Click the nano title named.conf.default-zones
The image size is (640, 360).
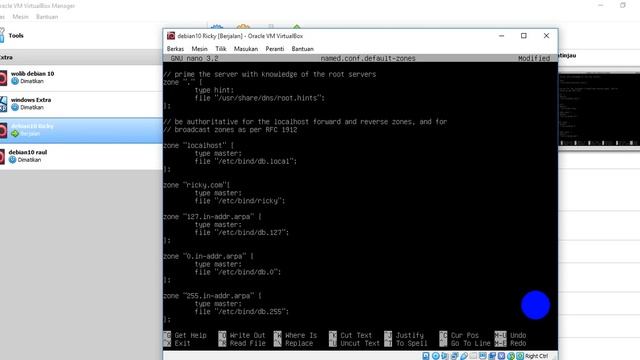(x=368, y=58)
